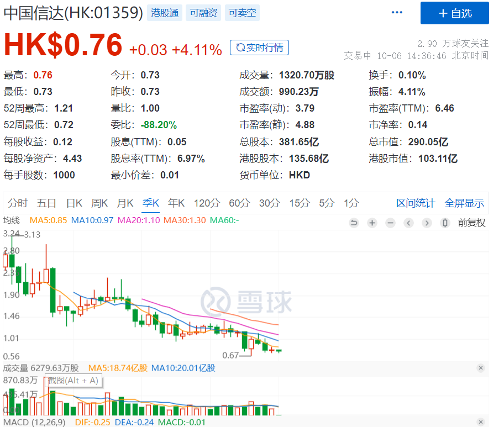Image resolution: width=504 pixels, height=427 pixels.
Task: Select the 周K chart tab
Action: click(x=99, y=203)
